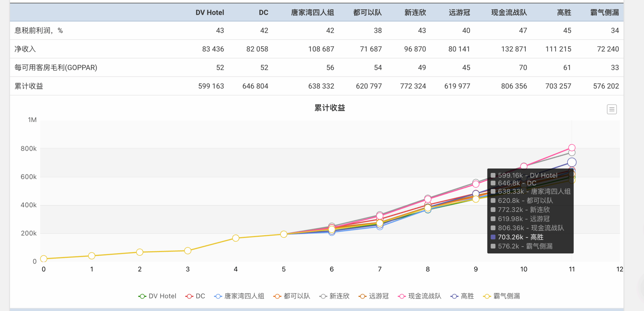Click the DV Hotel column header

point(210,13)
